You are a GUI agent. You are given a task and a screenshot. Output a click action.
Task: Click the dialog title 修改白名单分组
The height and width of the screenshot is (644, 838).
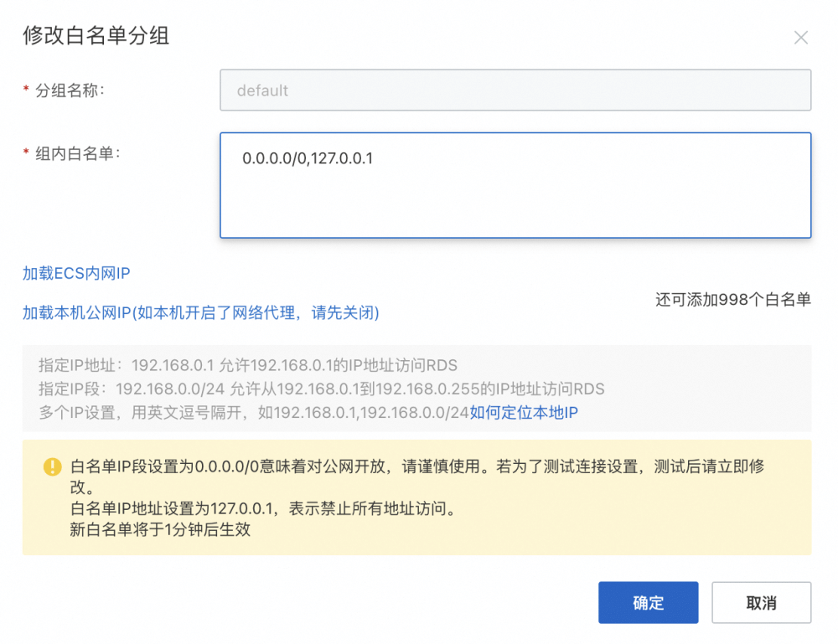click(96, 36)
